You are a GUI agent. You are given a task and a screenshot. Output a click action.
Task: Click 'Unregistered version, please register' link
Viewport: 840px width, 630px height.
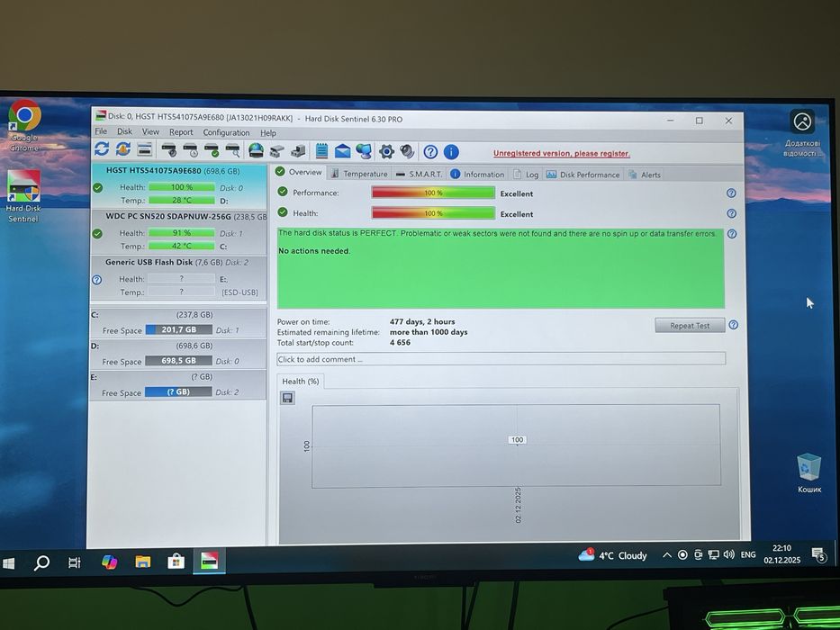[562, 153]
